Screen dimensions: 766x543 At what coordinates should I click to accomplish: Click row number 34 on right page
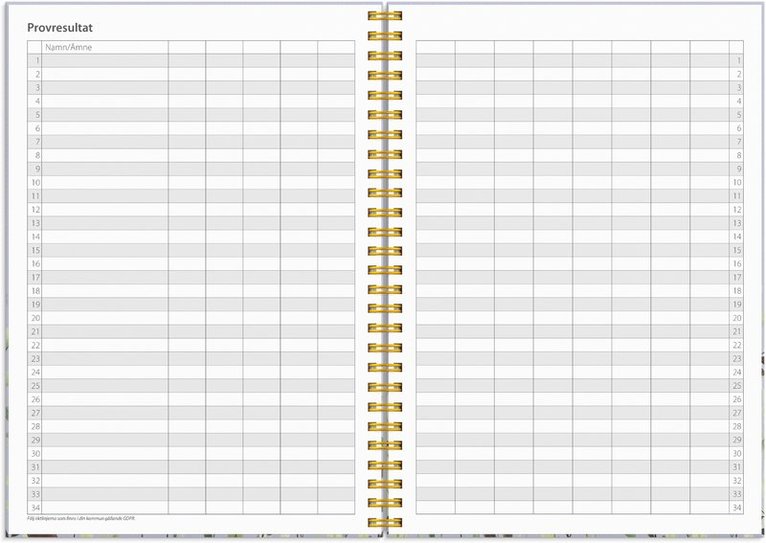click(736, 507)
